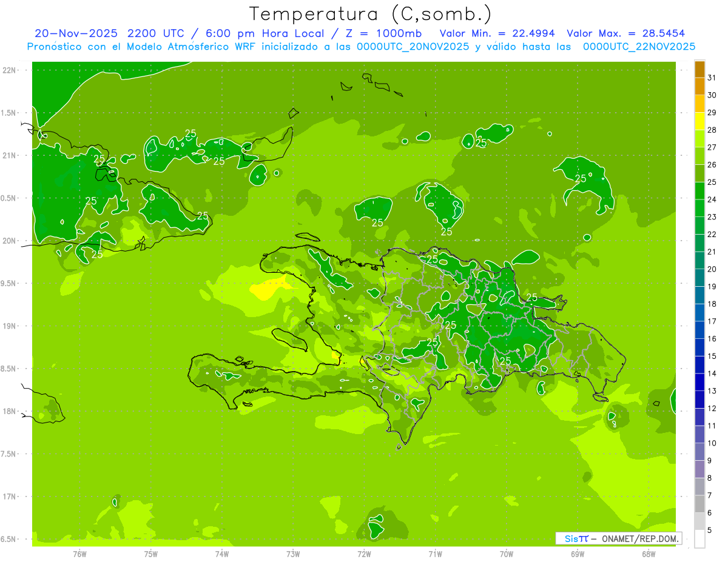
Task: Pick the yellow swatch between 28 and 29
Action: coord(699,121)
